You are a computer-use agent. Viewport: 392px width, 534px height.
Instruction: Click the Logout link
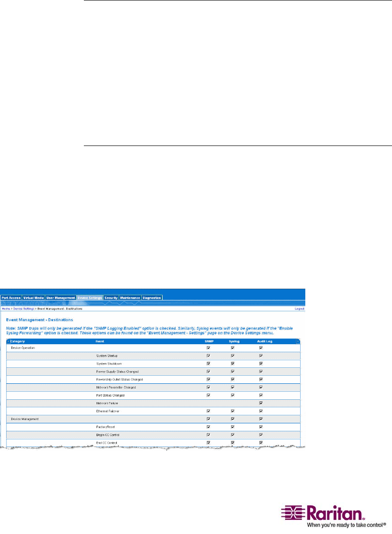(x=300, y=308)
